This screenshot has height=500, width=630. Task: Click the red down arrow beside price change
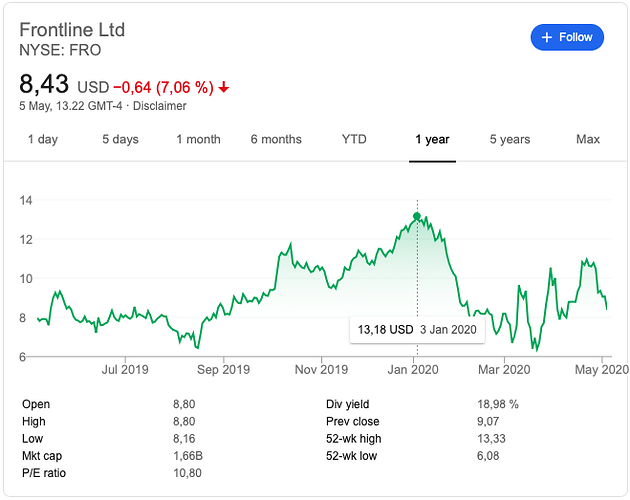coord(224,87)
